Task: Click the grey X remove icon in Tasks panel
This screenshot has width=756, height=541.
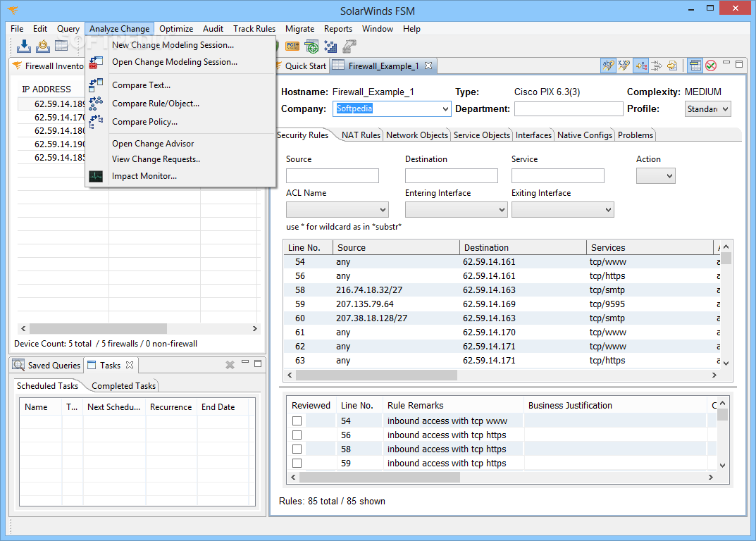Action: 230,365
